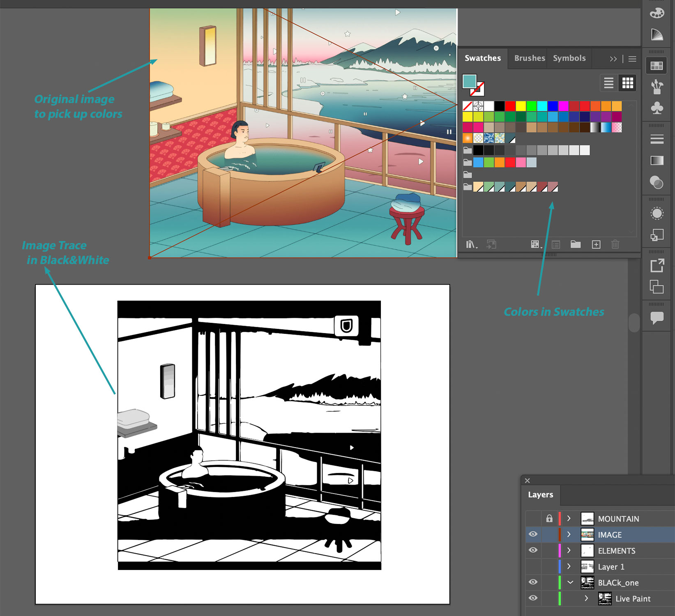Open the Gradient panel icon in dock
Image resolution: width=675 pixels, height=616 pixels.
tap(657, 161)
